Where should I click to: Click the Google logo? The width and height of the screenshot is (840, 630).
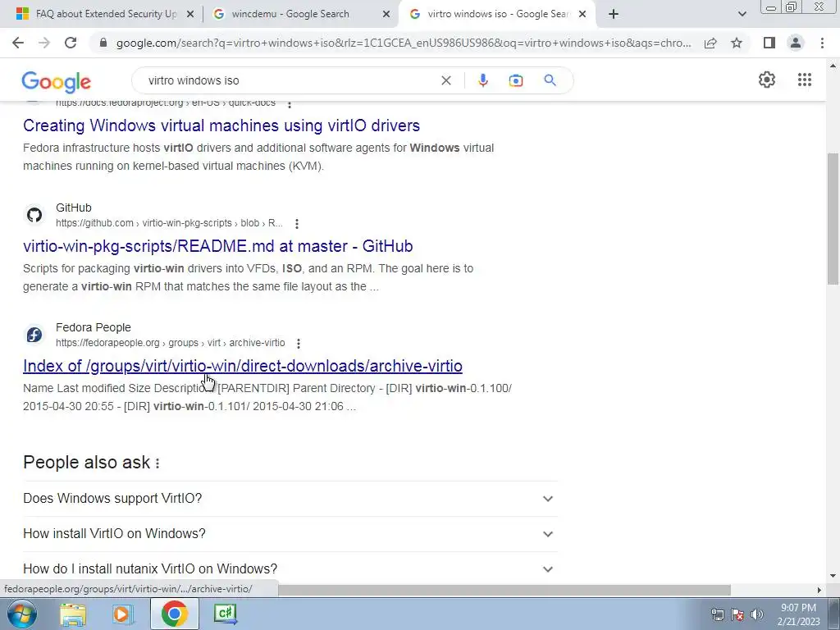57,81
